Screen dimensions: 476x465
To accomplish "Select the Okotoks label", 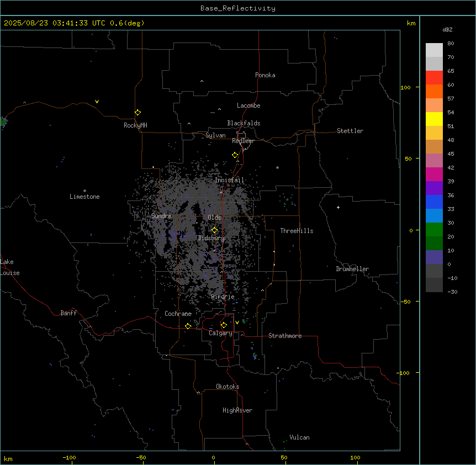I will [x=228, y=387].
